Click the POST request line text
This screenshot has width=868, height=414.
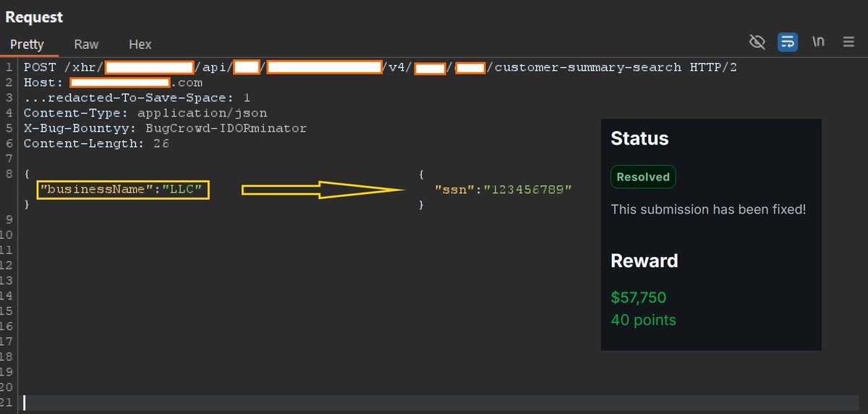click(380, 67)
